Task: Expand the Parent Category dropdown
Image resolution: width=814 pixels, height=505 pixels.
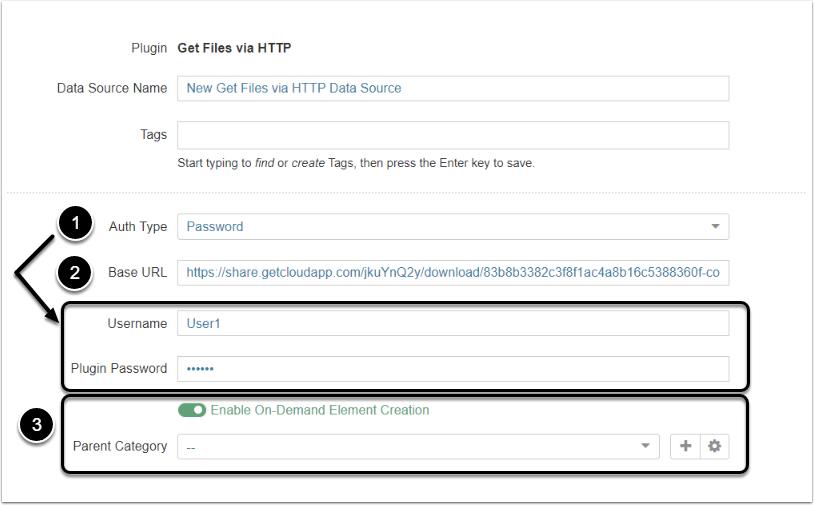Action: (x=418, y=447)
